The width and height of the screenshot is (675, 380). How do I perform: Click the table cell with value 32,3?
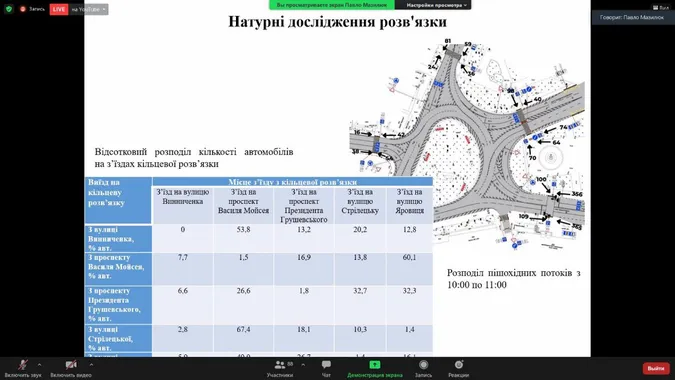click(409, 305)
